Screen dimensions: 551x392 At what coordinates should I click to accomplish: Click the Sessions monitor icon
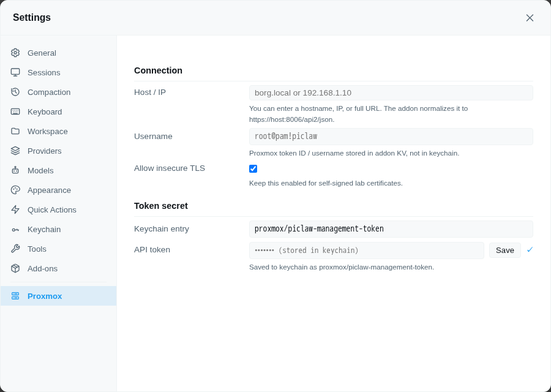[x=15, y=72]
